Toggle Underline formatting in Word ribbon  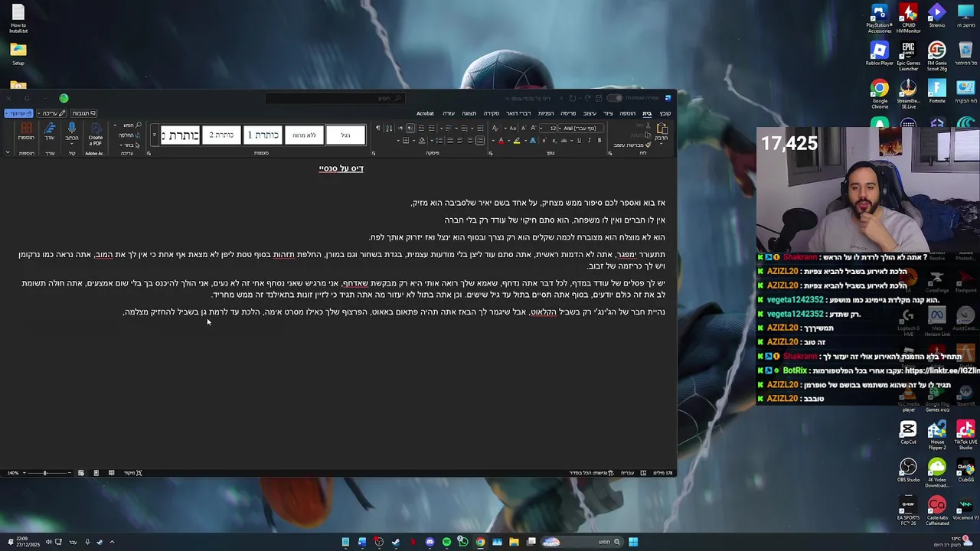[x=579, y=140]
